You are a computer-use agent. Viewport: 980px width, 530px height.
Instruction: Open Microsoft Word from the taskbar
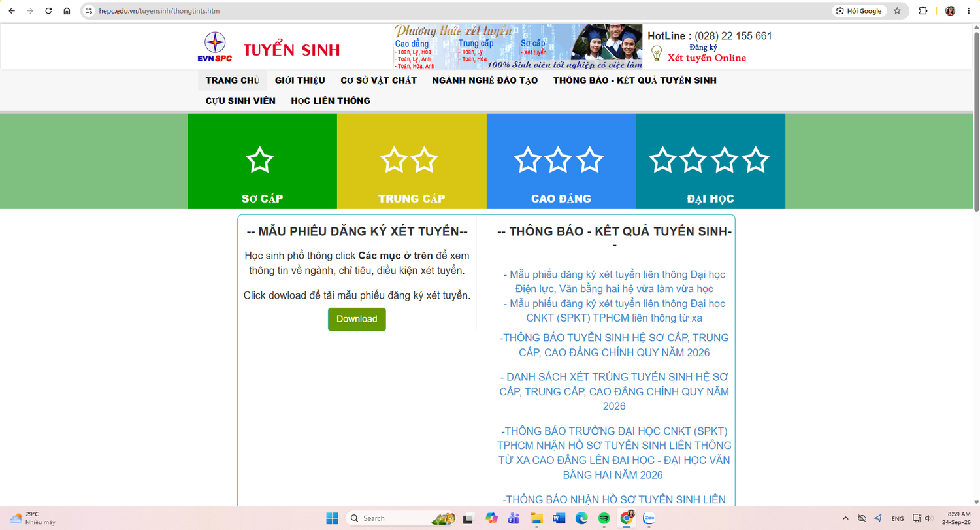pyautogui.click(x=559, y=518)
